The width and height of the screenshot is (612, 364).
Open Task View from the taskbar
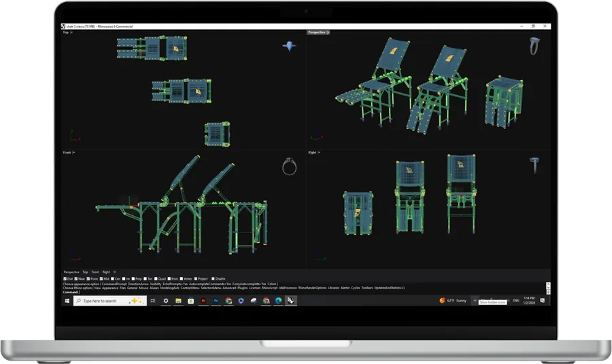tap(153, 301)
